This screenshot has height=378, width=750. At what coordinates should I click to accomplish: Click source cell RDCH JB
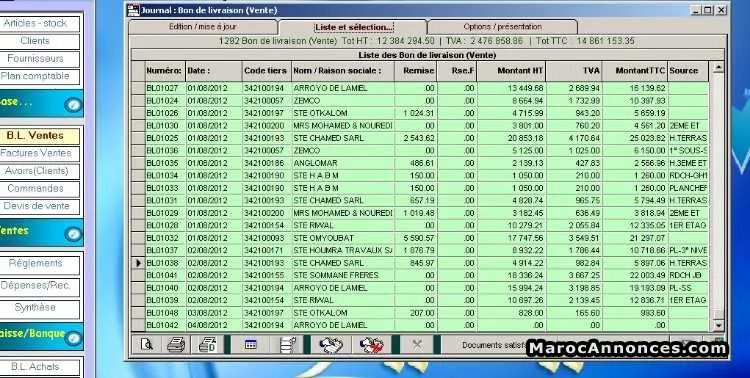(688, 276)
